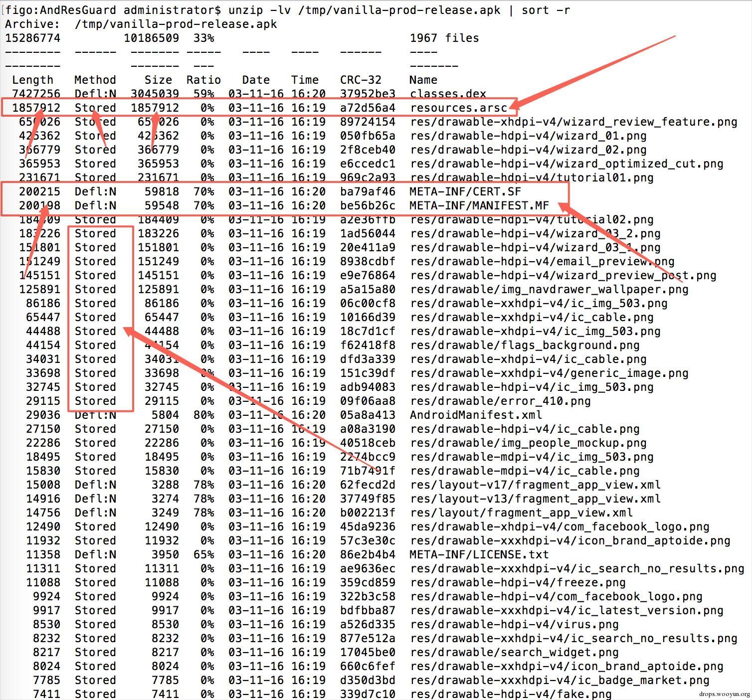The width and height of the screenshot is (752, 700).
Task: Click the "Time" column header
Action: (x=305, y=80)
